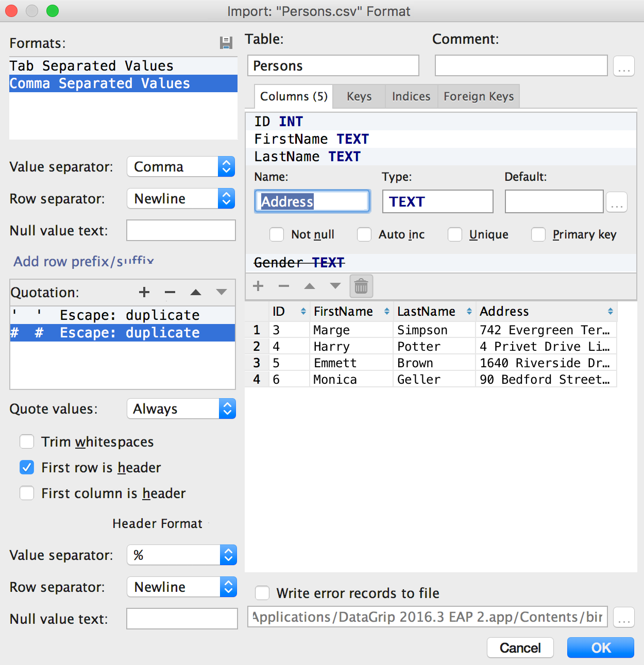Add a column with plus icon

[x=258, y=286]
